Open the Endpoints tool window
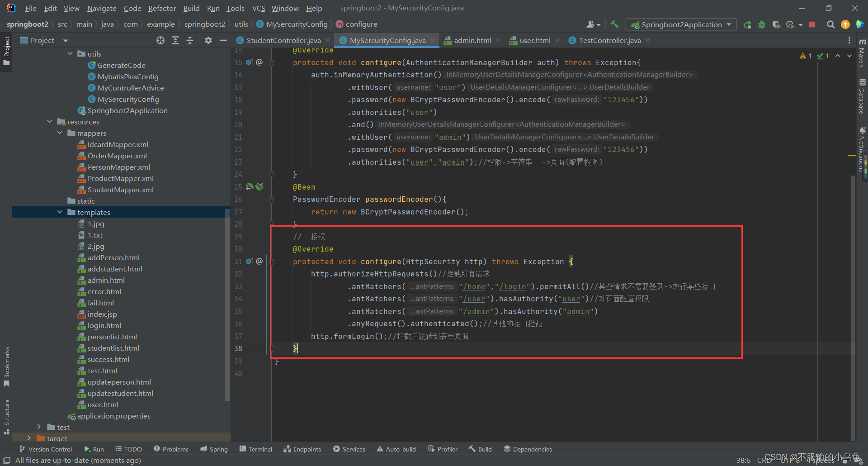Image resolution: width=868 pixels, height=466 pixels. (x=302, y=449)
